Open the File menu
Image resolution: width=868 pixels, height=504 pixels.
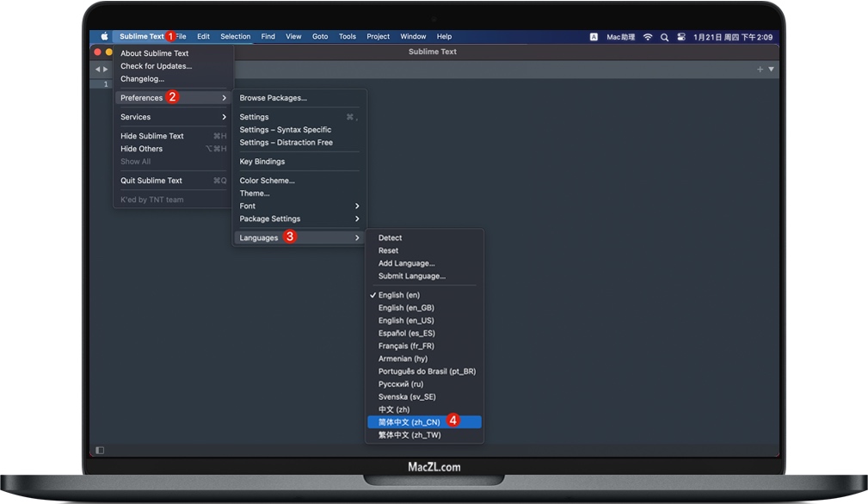click(x=181, y=36)
